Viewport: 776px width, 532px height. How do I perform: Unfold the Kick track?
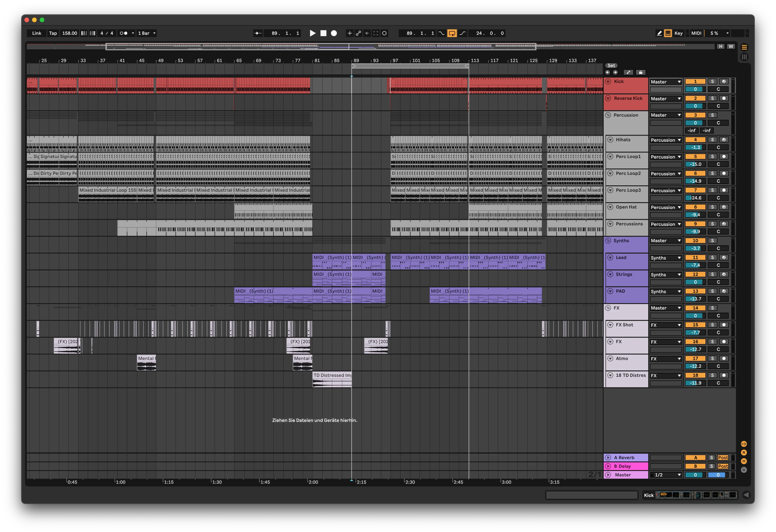pos(608,81)
